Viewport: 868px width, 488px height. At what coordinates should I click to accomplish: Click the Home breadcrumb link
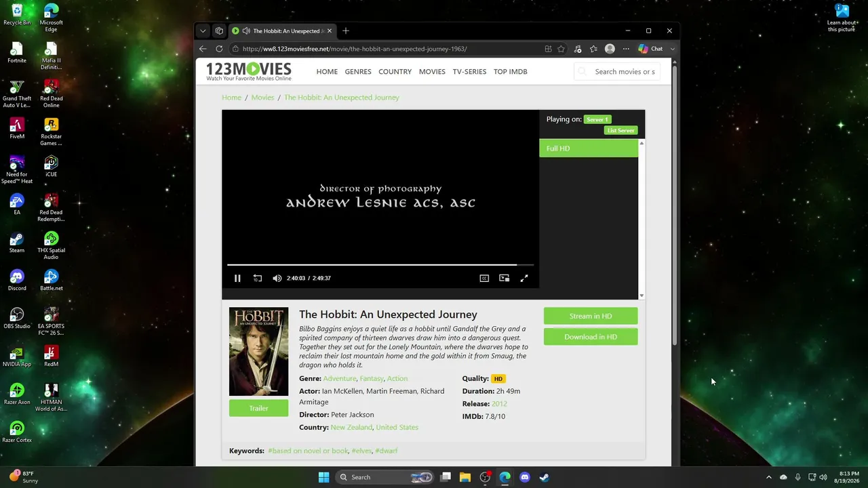coord(231,98)
